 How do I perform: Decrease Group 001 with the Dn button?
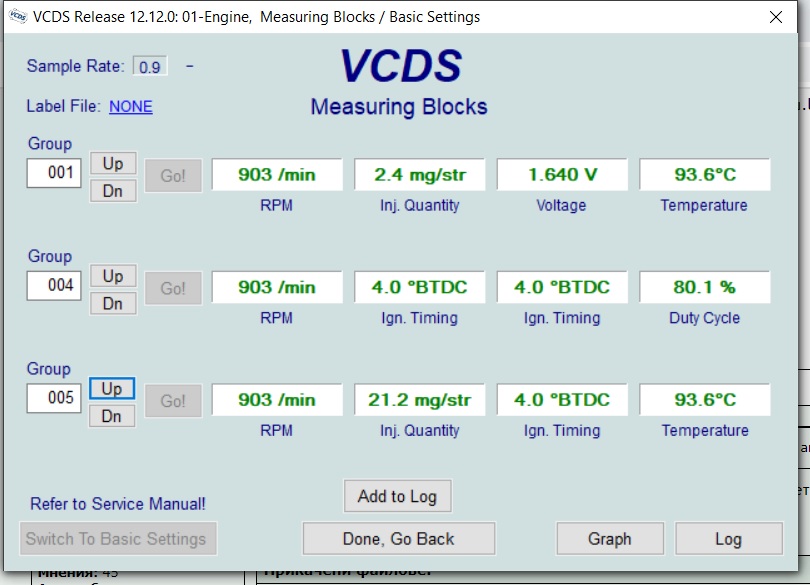click(112, 190)
